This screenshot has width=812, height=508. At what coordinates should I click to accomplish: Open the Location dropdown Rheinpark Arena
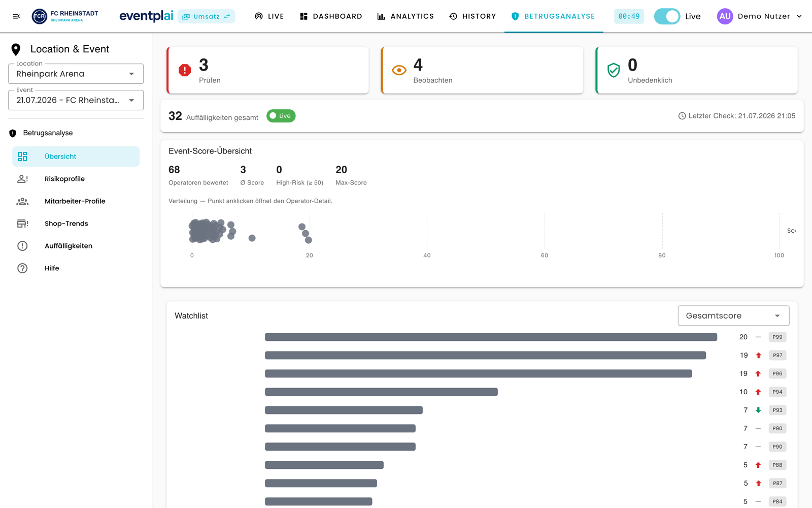[76, 74]
